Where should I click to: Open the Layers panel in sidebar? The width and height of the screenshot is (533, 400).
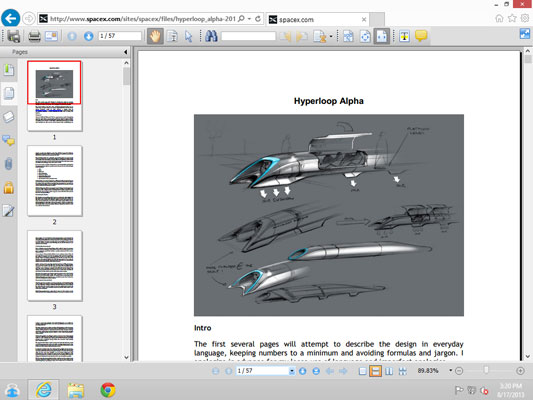coord(9,117)
